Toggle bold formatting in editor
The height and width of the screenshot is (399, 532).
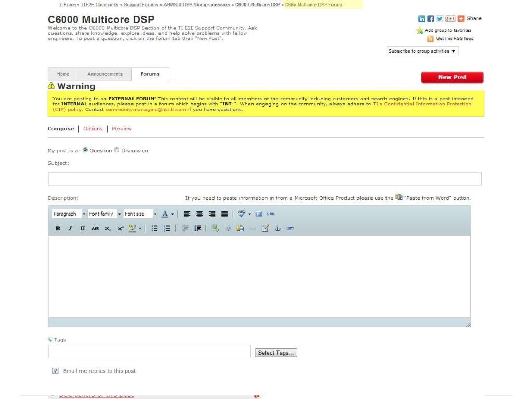click(58, 229)
